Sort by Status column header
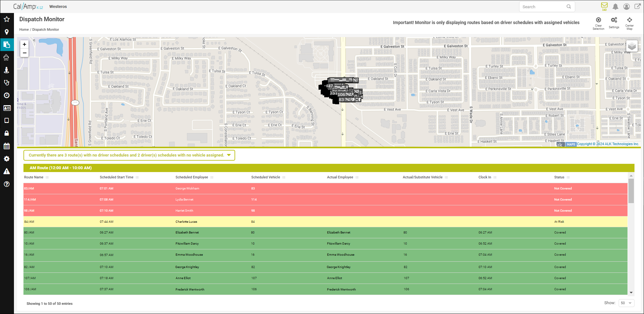 (559, 177)
